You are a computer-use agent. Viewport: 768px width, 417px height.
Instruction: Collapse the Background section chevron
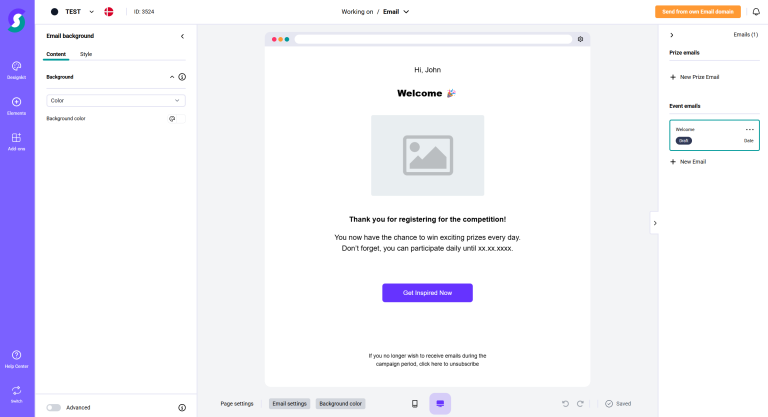click(172, 77)
